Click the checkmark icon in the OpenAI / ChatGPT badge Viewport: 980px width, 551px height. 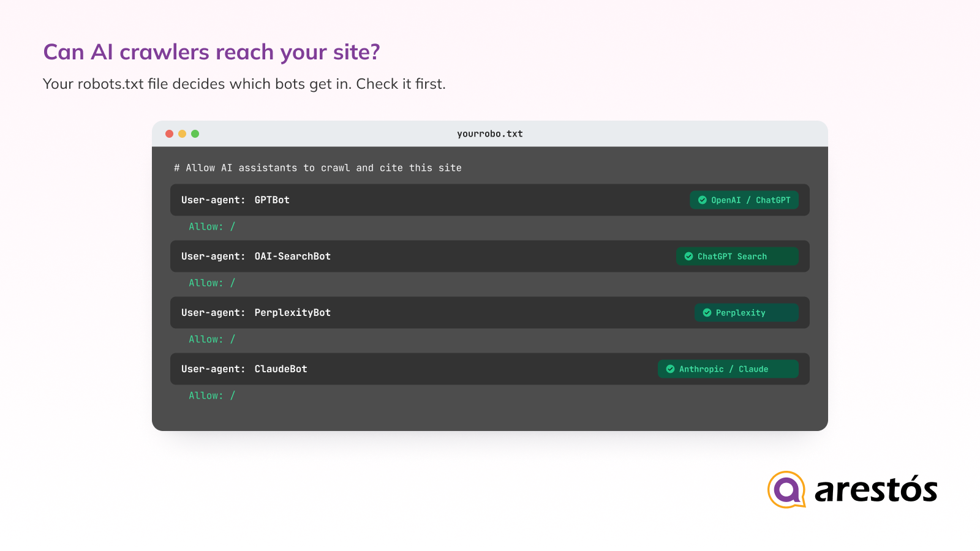click(x=703, y=200)
